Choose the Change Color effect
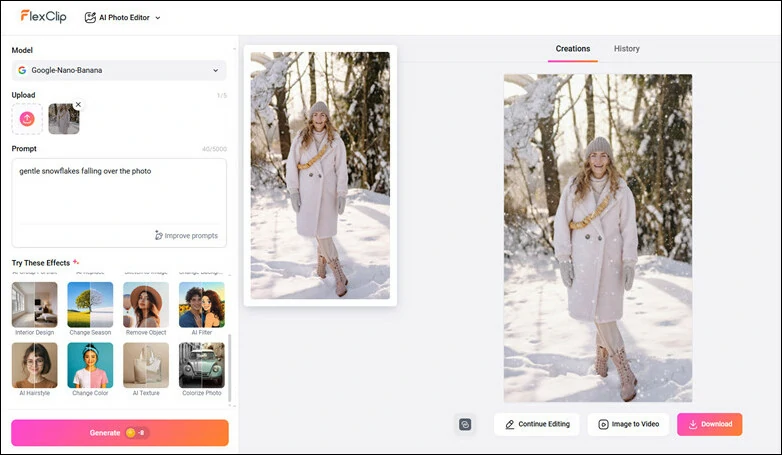 tap(90, 365)
